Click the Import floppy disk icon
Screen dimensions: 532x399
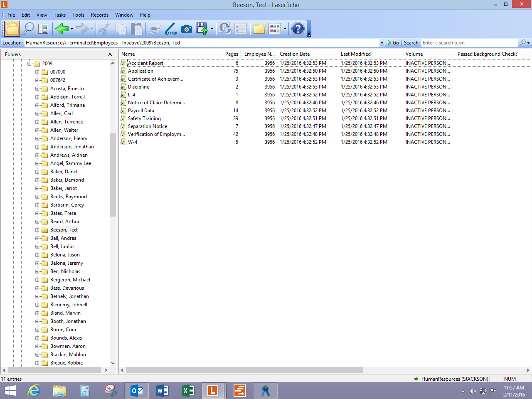pos(202,29)
